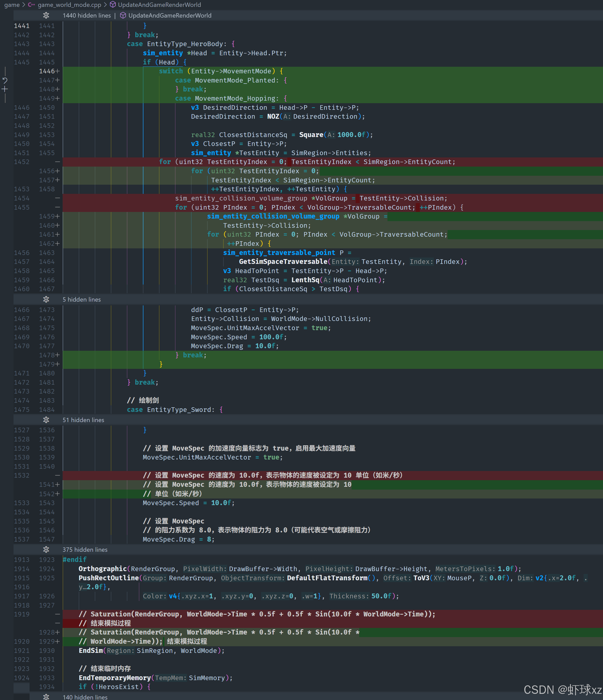The height and width of the screenshot is (700, 603).
Task: Click cube symbol icon in breadcrumb
Action: pos(113,5)
